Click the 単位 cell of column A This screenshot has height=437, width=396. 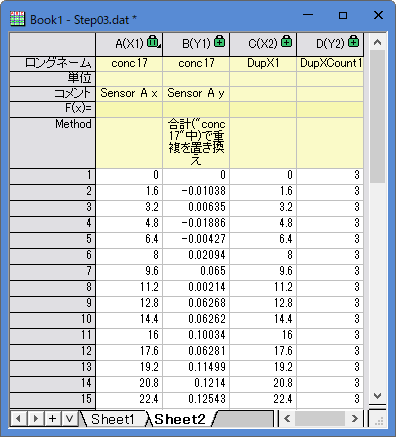(x=129, y=79)
